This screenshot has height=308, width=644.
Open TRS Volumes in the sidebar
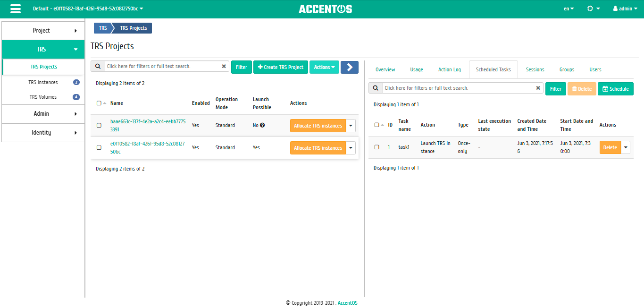pos(43,97)
